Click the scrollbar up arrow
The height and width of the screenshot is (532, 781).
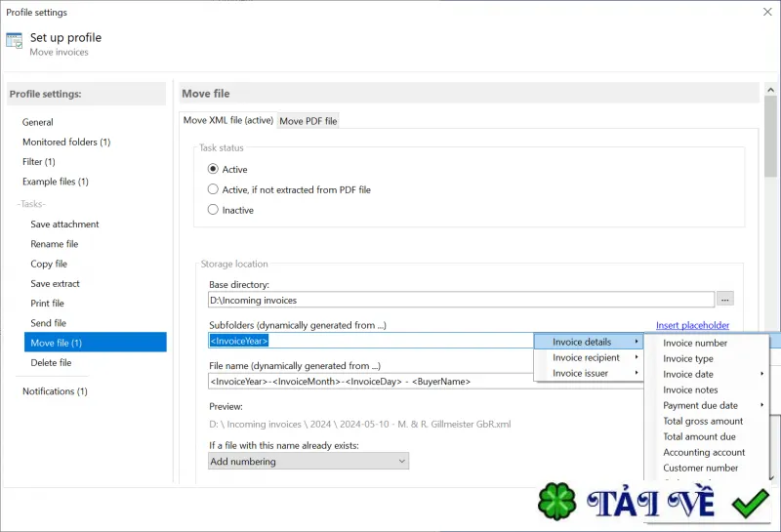click(x=770, y=90)
